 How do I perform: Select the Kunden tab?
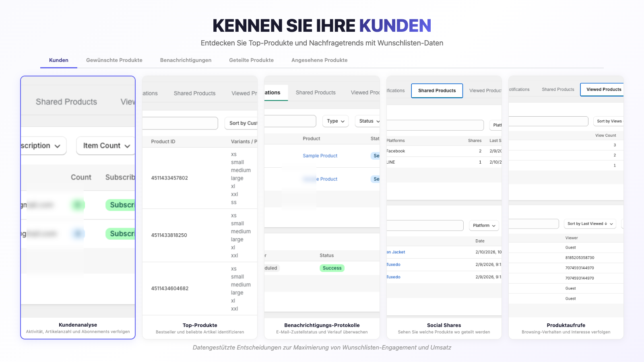click(x=59, y=60)
